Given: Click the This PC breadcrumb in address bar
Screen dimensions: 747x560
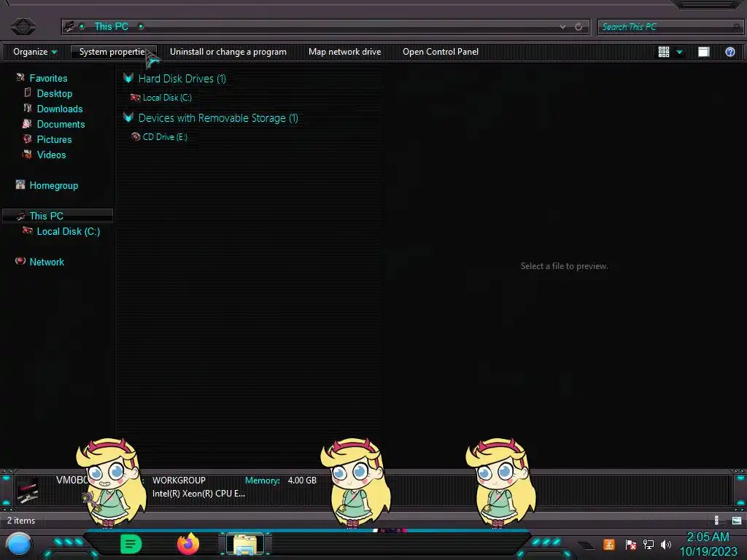Looking at the screenshot, I should pos(111,26).
